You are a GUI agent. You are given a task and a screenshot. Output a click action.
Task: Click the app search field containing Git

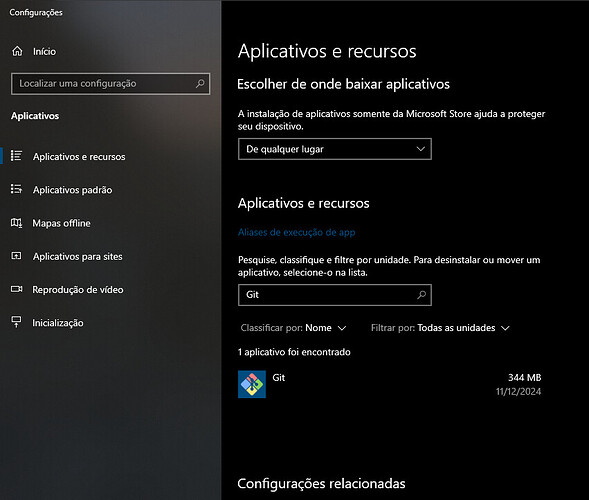335,295
